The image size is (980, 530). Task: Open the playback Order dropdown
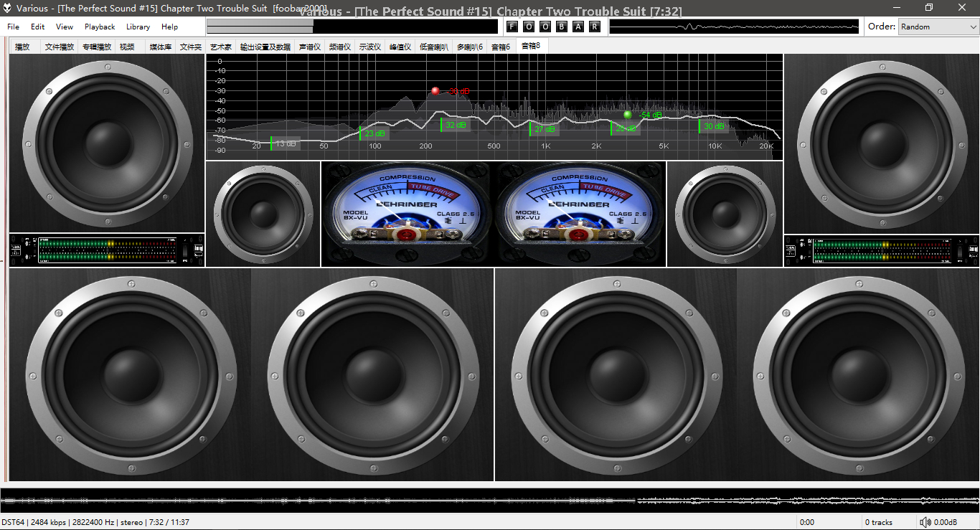point(938,27)
